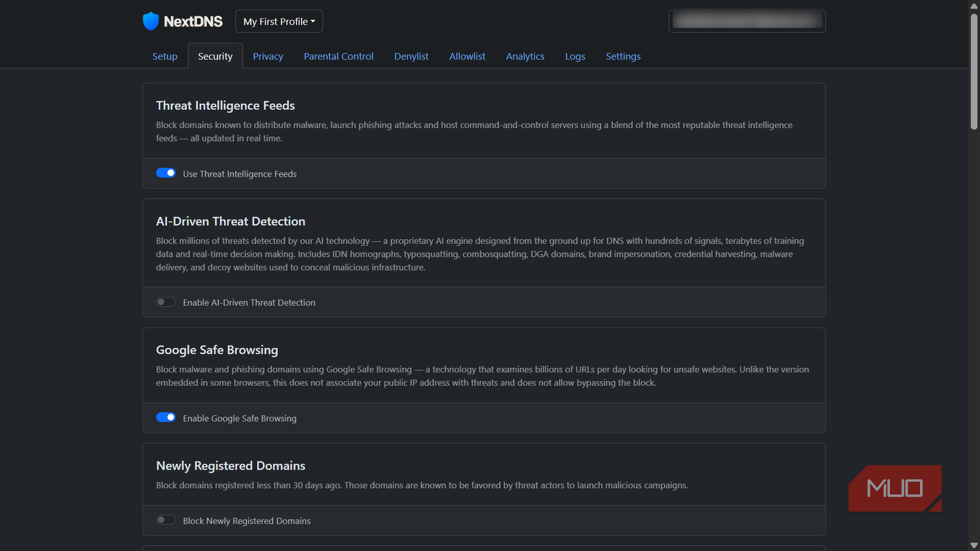980x551 pixels.
Task: Go to the Parental Control tab
Action: tap(339, 56)
